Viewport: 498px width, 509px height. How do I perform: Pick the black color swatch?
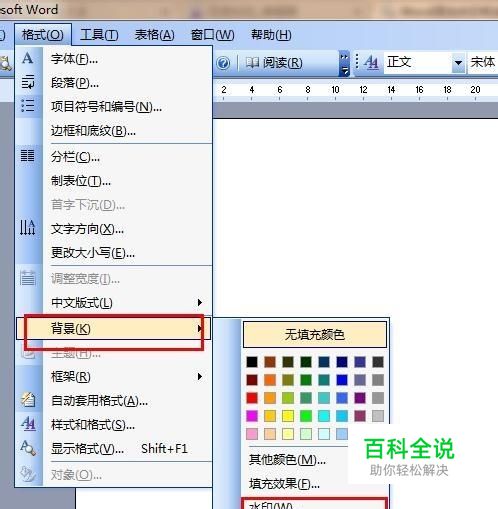point(252,362)
